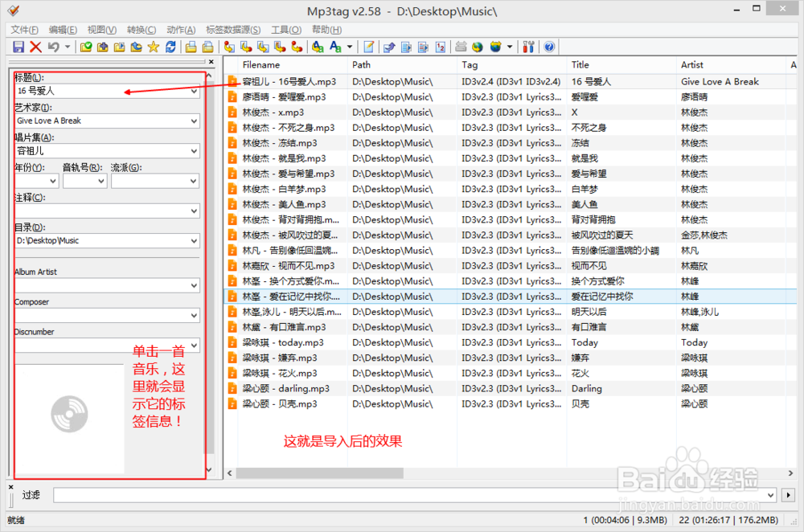Open the 动作(A) menu
The height and width of the screenshot is (532, 804).
coord(181,30)
